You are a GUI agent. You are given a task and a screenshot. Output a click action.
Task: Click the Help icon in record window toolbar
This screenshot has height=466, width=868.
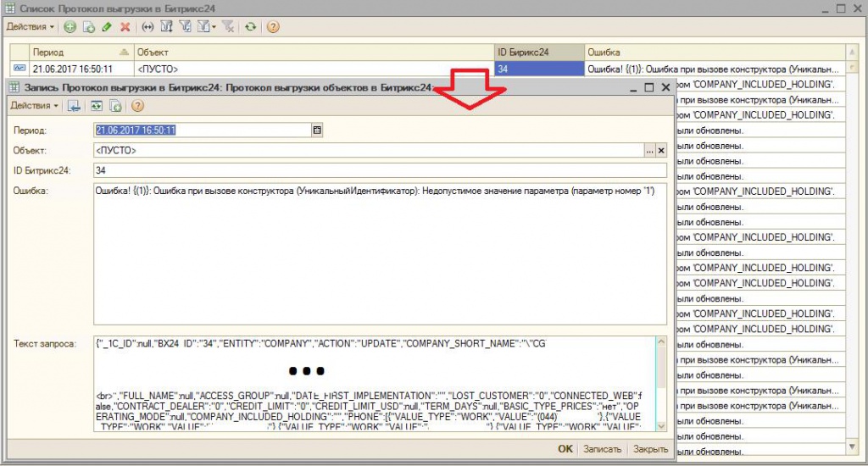pos(137,106)
